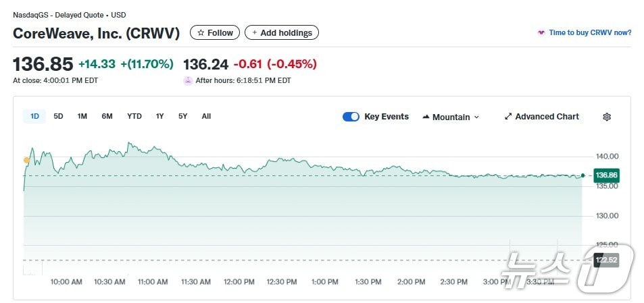Choose the 1Y range tab
Viewport: 644px width, 303px height.
pos(159,116)
